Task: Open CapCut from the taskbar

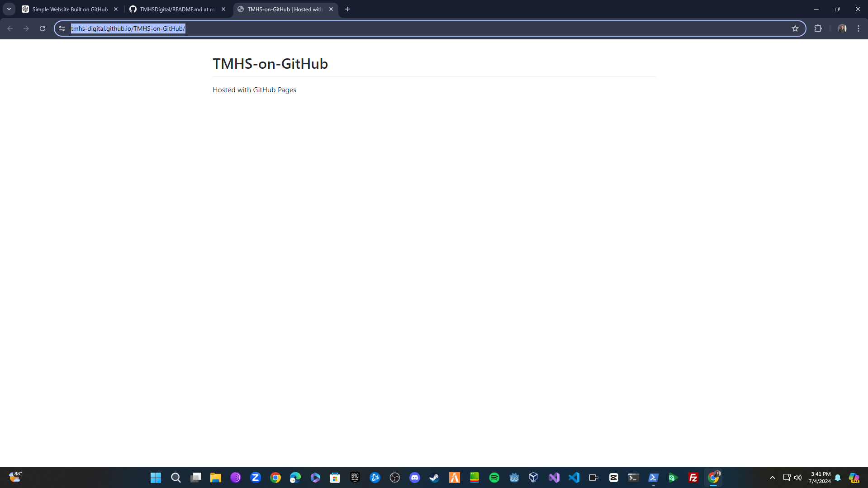Action: click(614, 478)
